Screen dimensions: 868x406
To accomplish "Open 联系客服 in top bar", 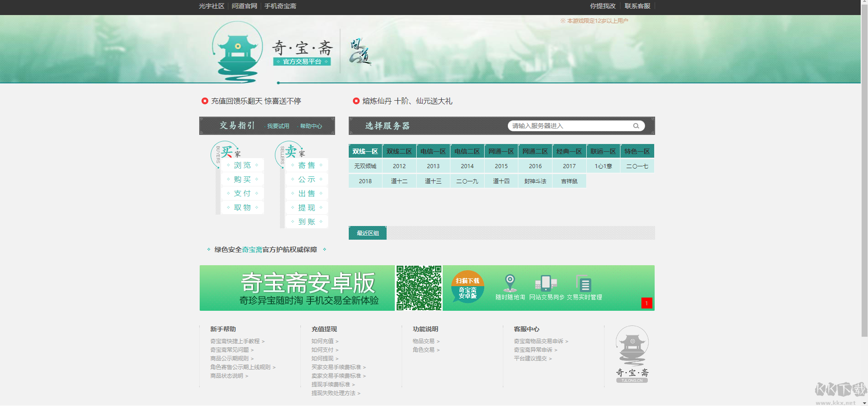I will click(637, 6).
